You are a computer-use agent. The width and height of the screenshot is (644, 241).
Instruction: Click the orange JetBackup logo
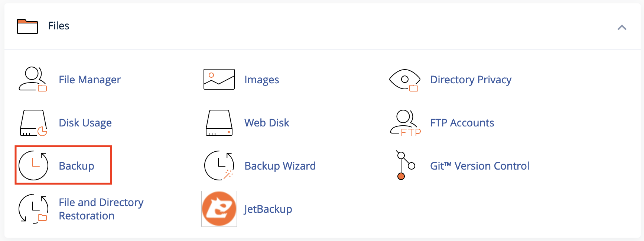click(x=219, y=209)
